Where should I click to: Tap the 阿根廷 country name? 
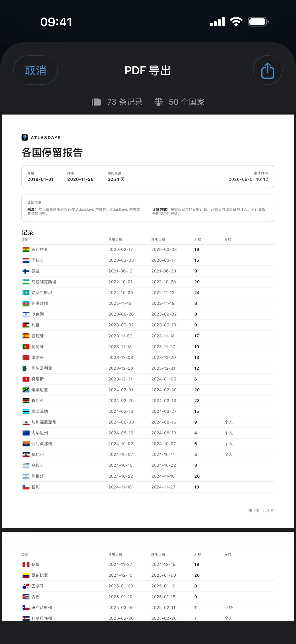point(38,476)
